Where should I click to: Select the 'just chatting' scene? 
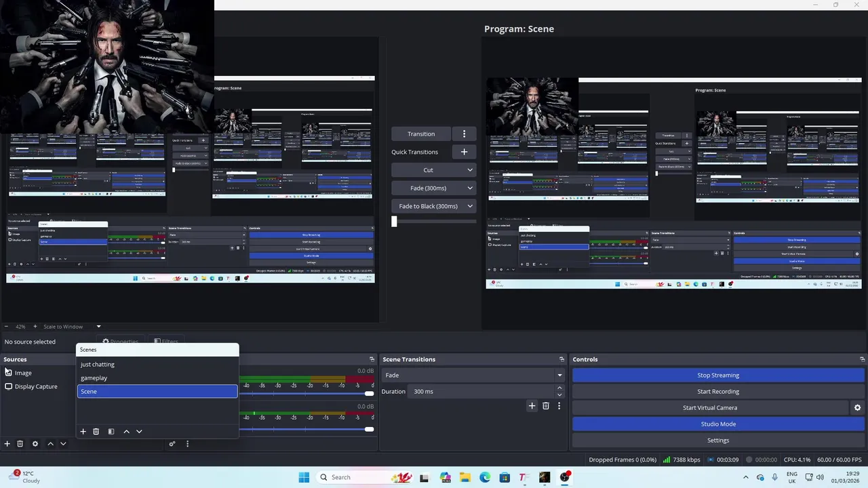coord(157,364)
